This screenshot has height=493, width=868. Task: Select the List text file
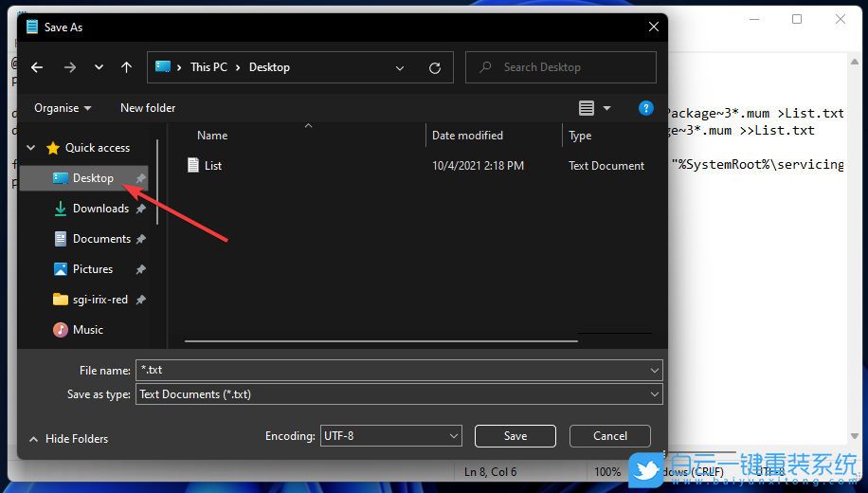[x=213, y=166]
